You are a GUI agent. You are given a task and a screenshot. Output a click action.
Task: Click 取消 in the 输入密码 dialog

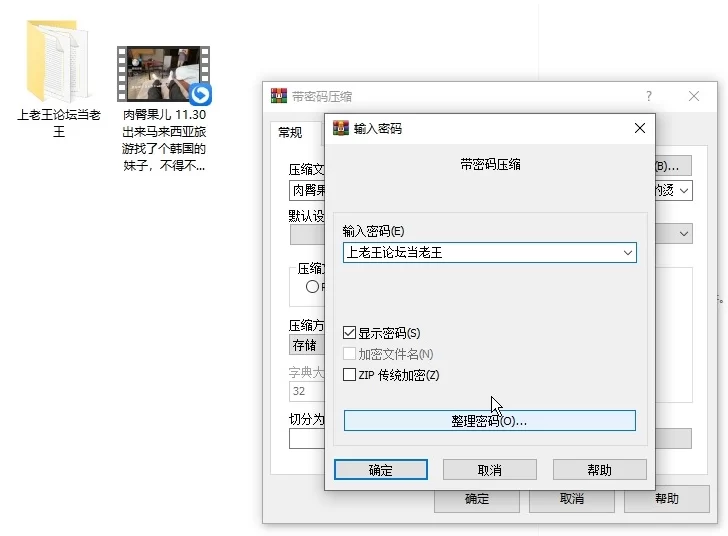490,470
